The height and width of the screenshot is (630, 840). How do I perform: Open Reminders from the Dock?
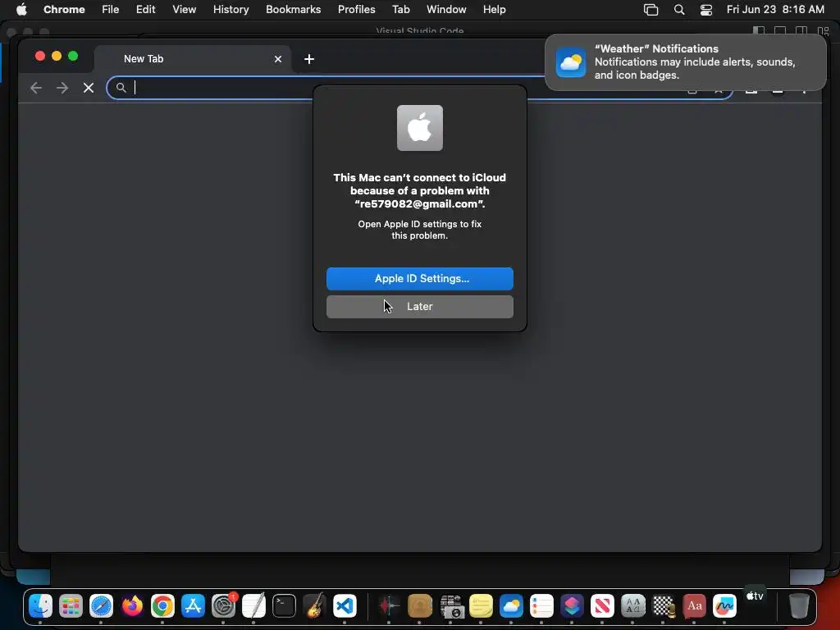541,606
